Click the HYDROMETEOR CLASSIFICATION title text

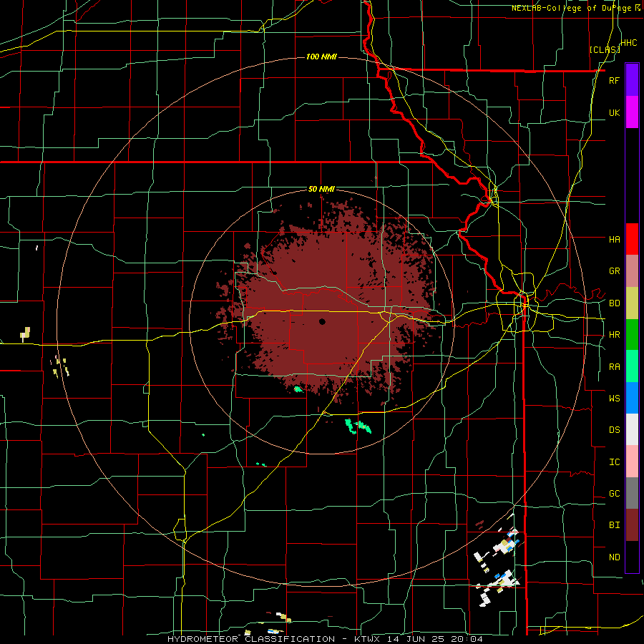tap(251, 639)
